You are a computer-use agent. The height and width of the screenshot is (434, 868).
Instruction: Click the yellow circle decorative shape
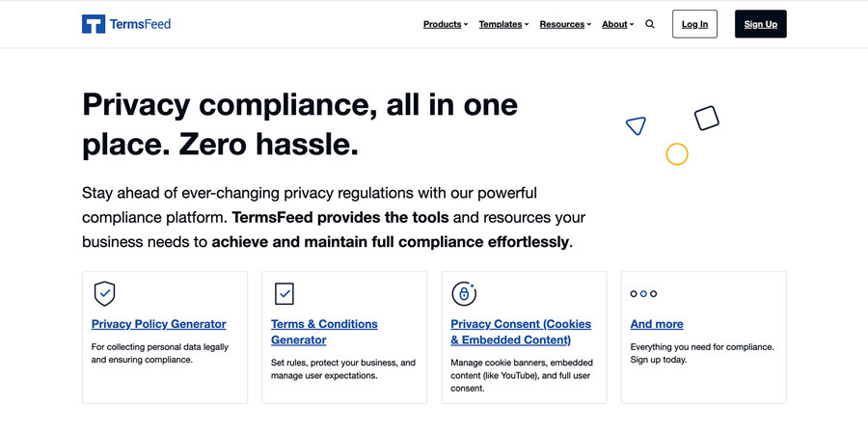(677, 153)
